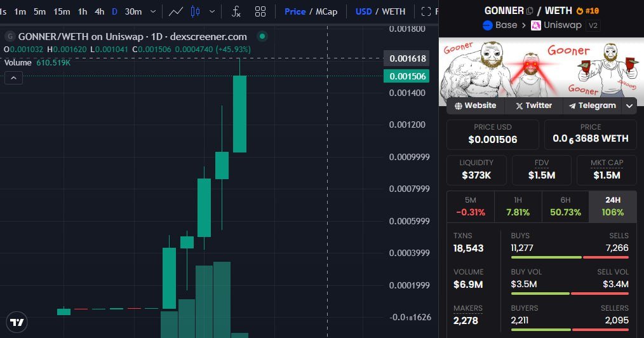Click the Twitter X logo icon
This screenshot has height=338, width=644.
point(519,106)
